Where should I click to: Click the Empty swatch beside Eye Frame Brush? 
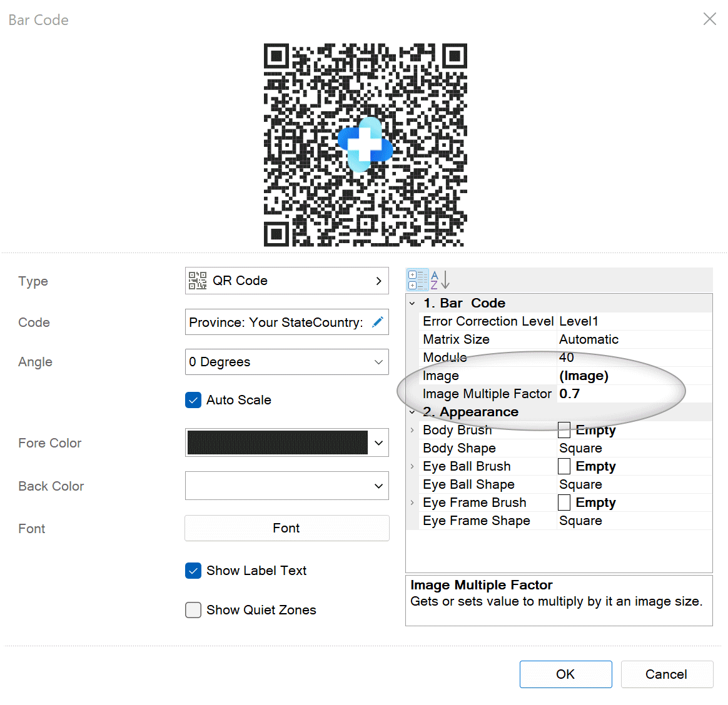[564, 502]
